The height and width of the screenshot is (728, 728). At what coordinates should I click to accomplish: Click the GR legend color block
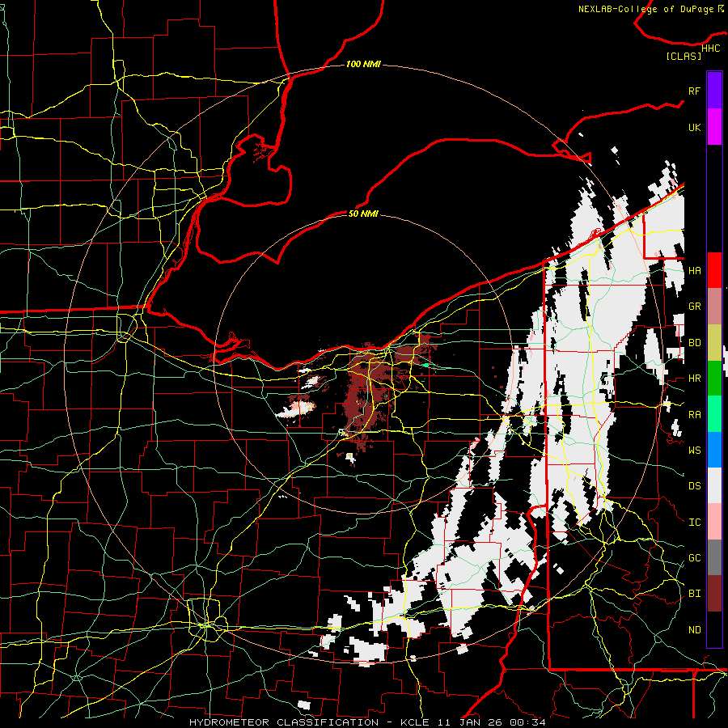click(714, 307)
